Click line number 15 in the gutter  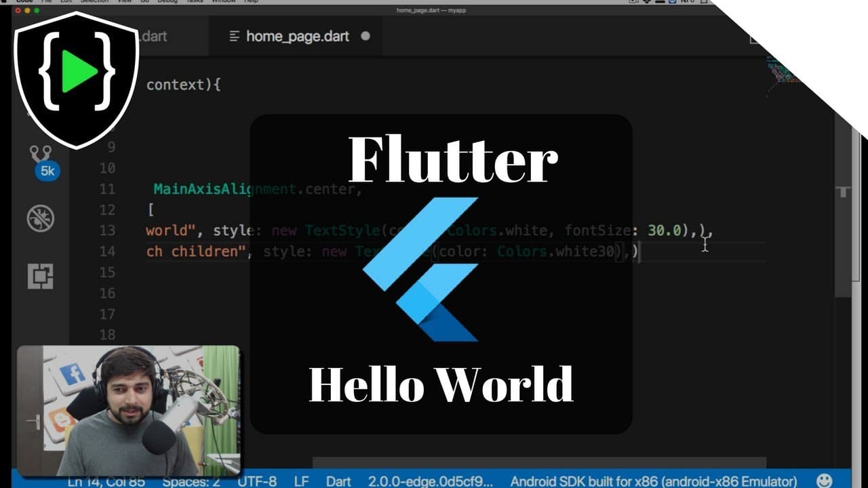coord(107,272)
